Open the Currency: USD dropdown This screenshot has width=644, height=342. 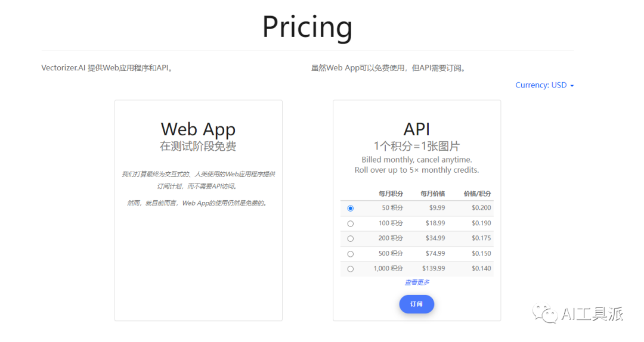tap(544, 85)
